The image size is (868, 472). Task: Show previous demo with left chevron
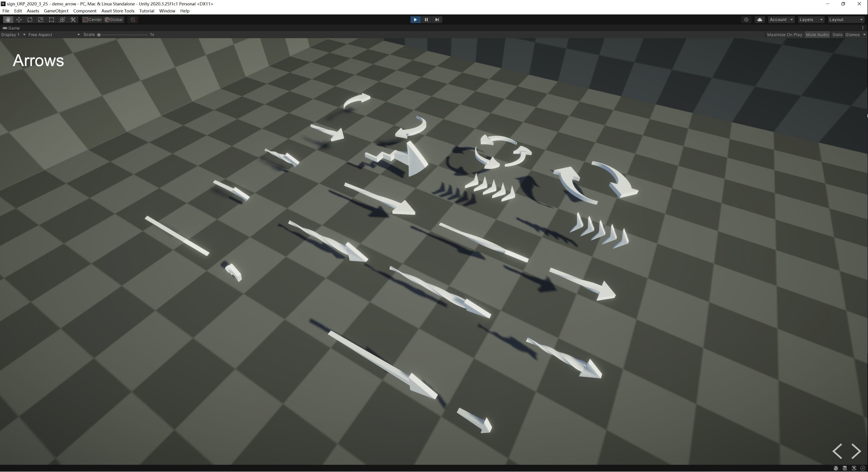837,451
